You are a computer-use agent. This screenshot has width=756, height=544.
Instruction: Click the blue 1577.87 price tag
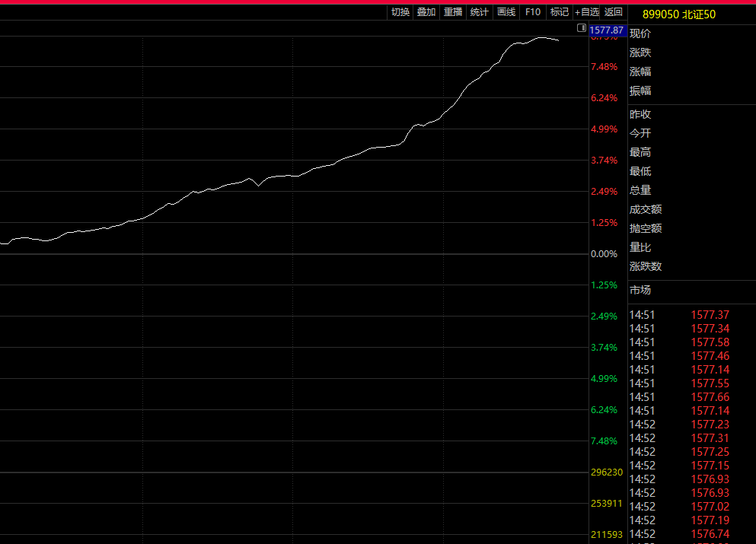tap(607, 30)
